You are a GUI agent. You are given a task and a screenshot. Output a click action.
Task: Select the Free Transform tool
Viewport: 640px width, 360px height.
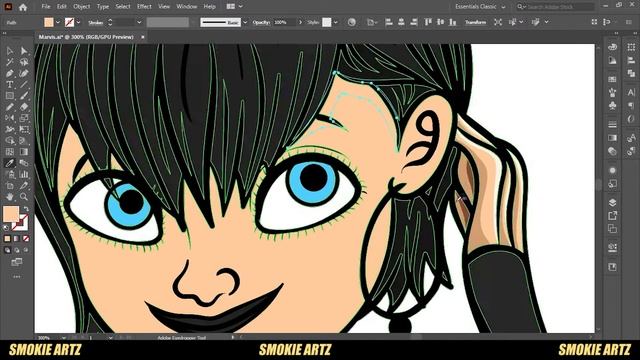[24, 129]
